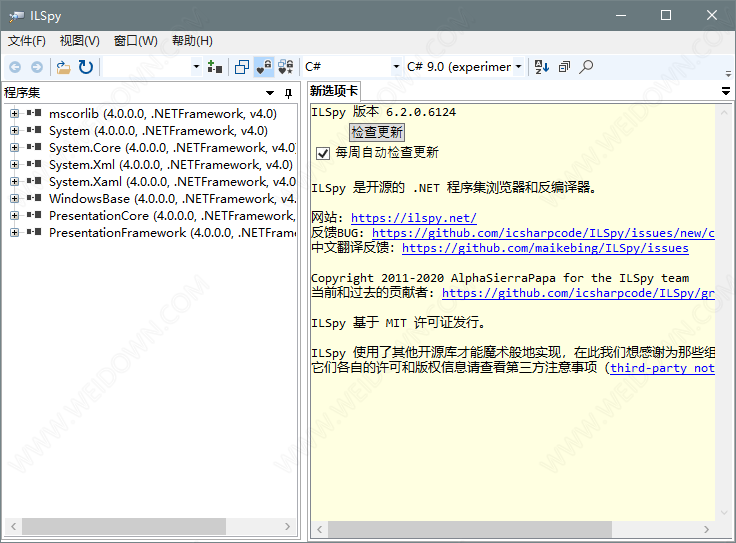Click the PresentationFramework assembly icon
The width and height of the screenshot is (736, 543).
click(x=34, y=232)
